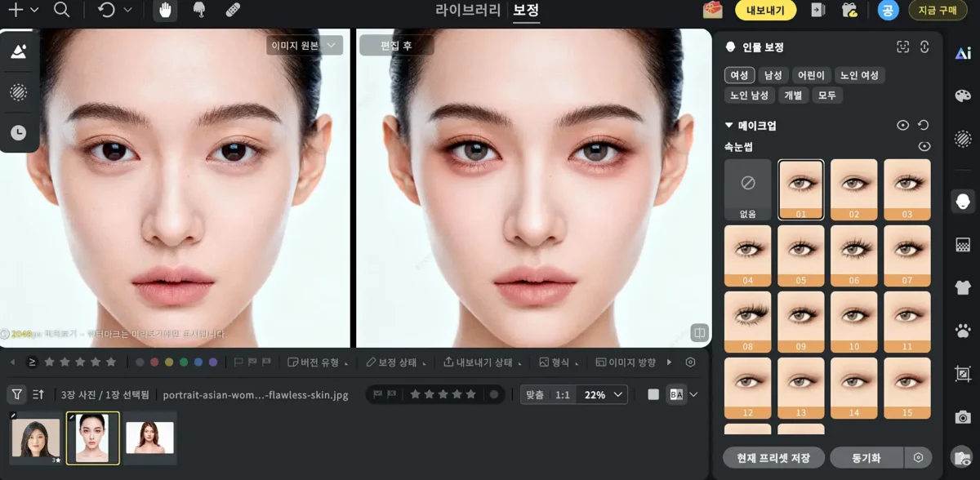Viewport: 980px width, 480px height.
Task: Open the history clock icon
Action: tap(18, 132)
